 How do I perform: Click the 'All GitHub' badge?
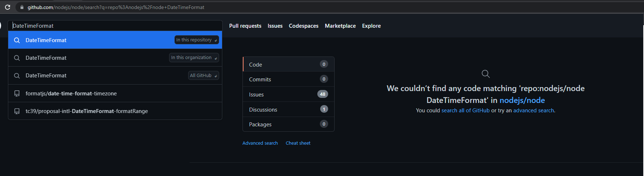tap(203, 76)
